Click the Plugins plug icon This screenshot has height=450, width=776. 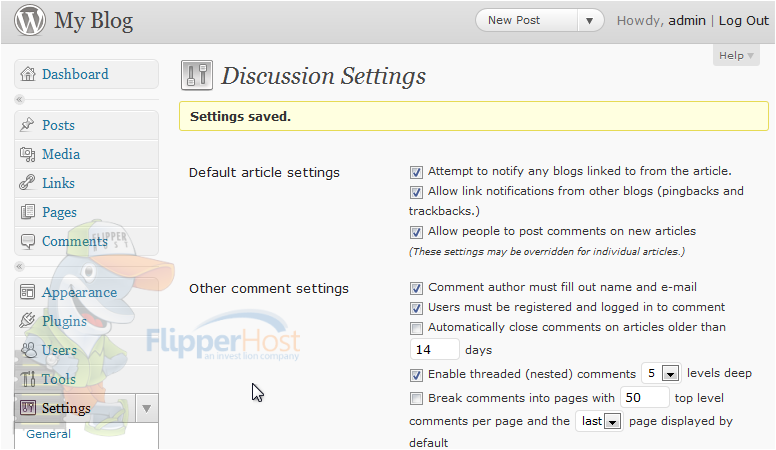coord(27,321)
